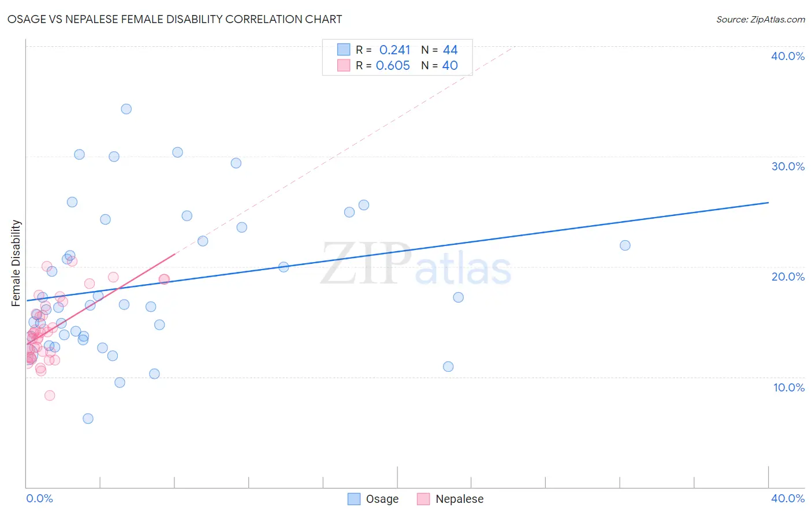Click the pink Nepalese legend swatch at bottom

pos(423,499)
